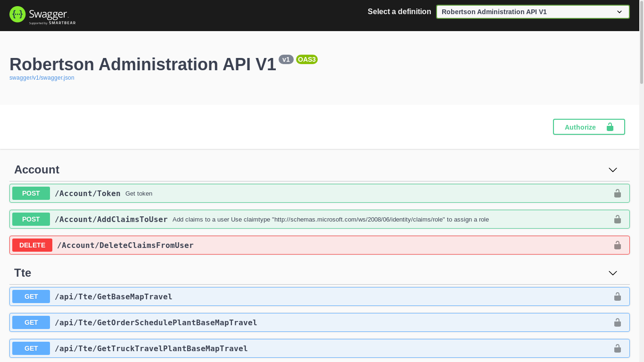
Task: Click the 'Get token' description text
Action: click(x=139, y=194)
